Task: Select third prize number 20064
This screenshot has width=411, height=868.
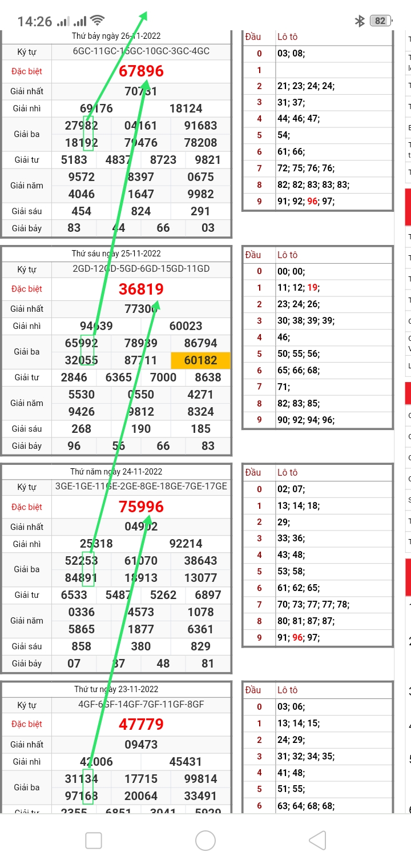Action: tap(141, 796)
